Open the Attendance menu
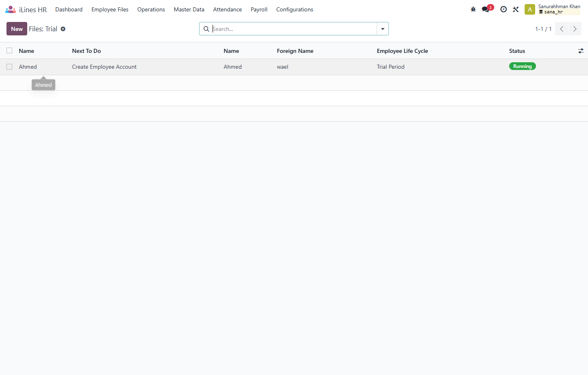The image size is (588, 375). [x=228, y=9]
